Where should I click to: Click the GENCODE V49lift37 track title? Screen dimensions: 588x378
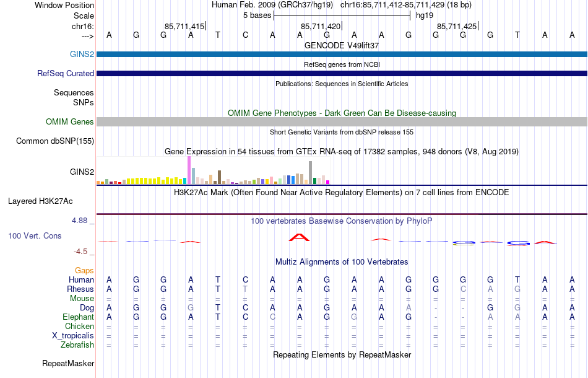click(x=342, y=45)
